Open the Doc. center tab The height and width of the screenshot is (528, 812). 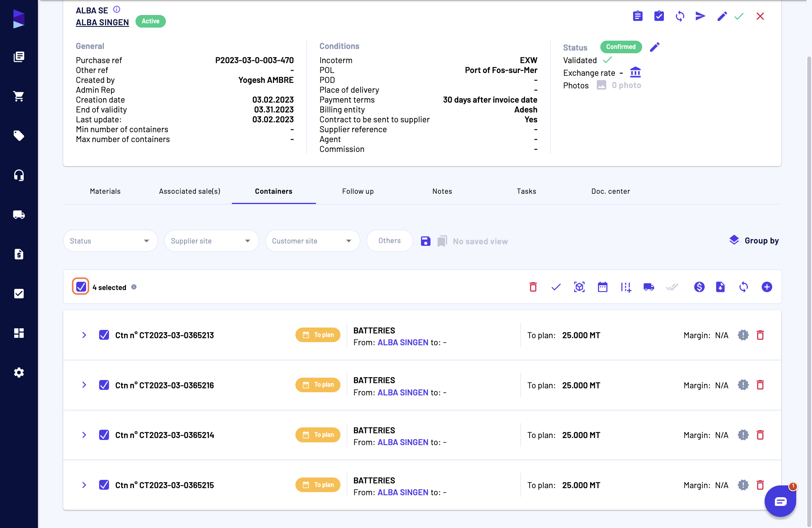click(x=610, y=191)
